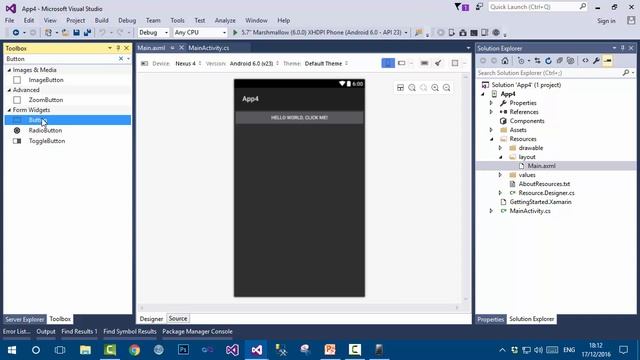The image size is (640, 360).
Task: Select landscape orientation in designer
Action: tap(402, 63)
